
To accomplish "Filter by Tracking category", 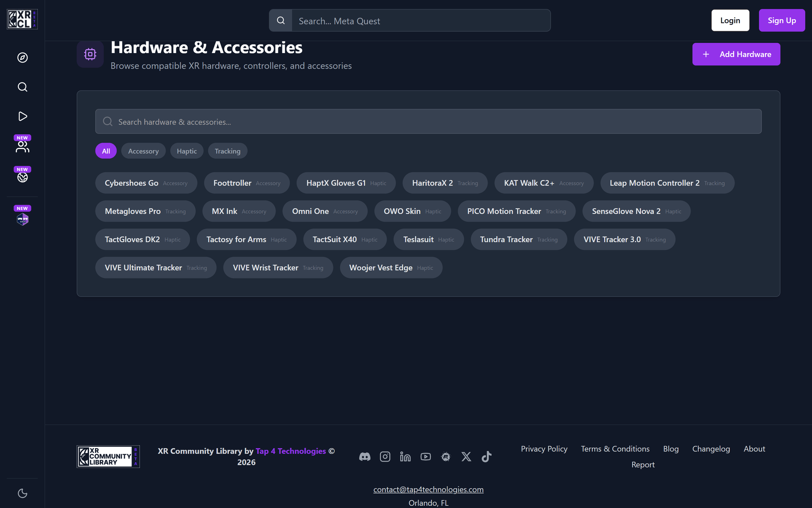I will pos(227,151).
